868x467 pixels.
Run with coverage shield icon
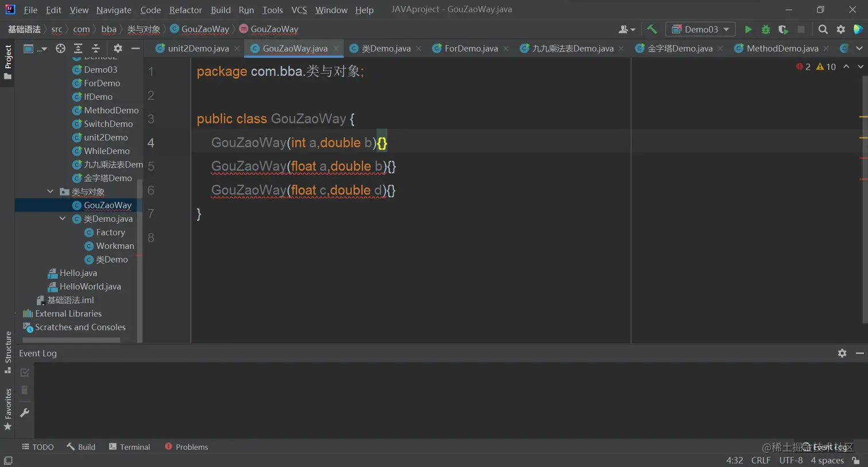click(x=783, y=29)
